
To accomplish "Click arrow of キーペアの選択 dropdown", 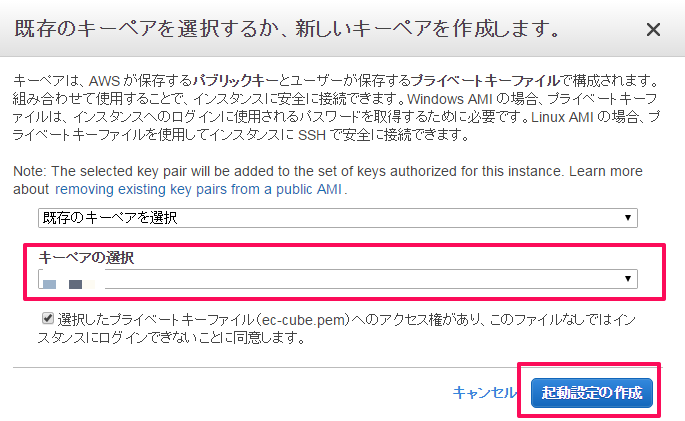I will [628, 279].
